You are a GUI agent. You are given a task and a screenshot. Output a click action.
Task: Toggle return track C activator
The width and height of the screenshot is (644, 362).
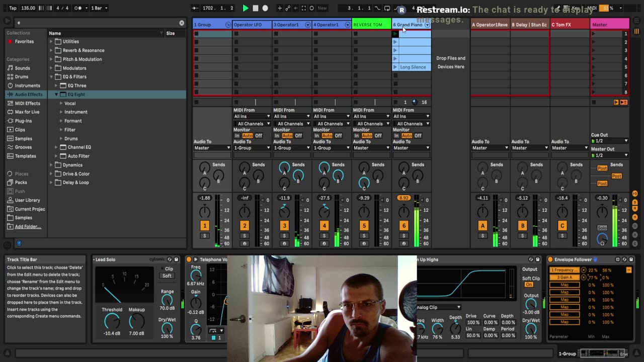(x=562, y=226)
